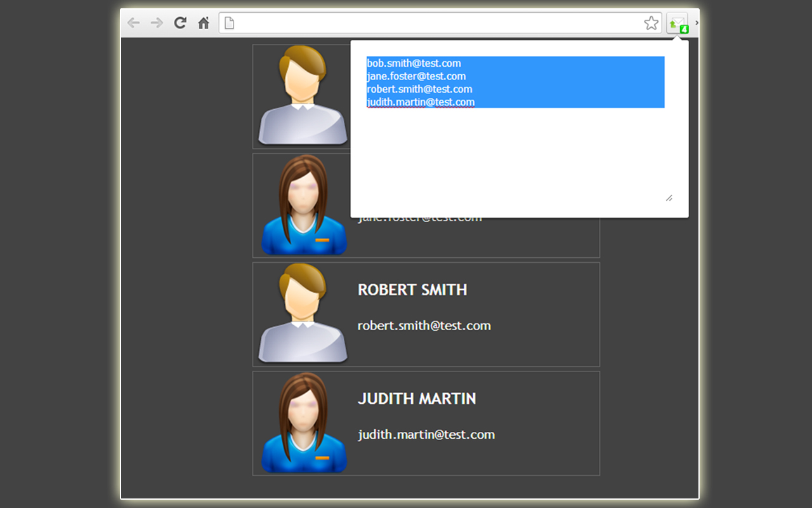Bookmark this page with the star icon
The width and height of the screenshot is (812, 508).
click(651, 22)
